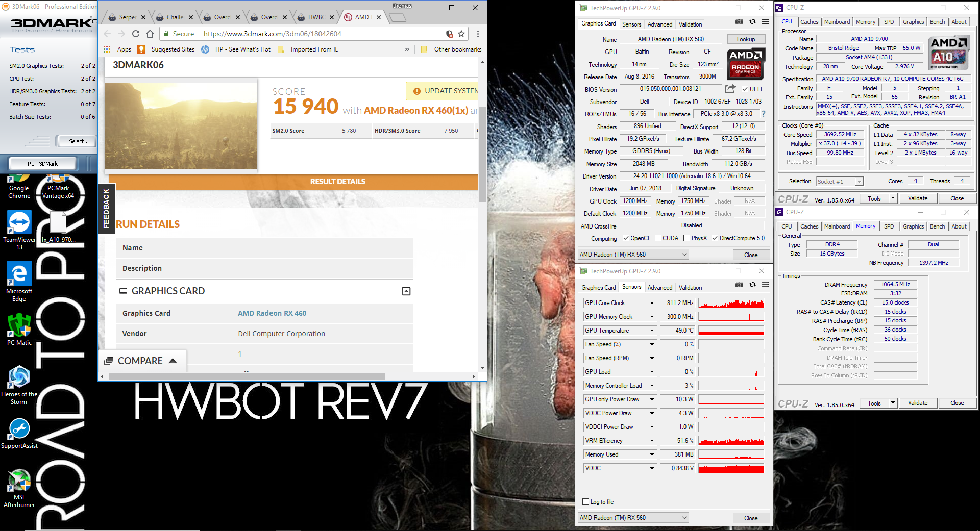Take screenshot in GPU-Z Sensors window
980x531 pixels.
(x=739, y=285)
